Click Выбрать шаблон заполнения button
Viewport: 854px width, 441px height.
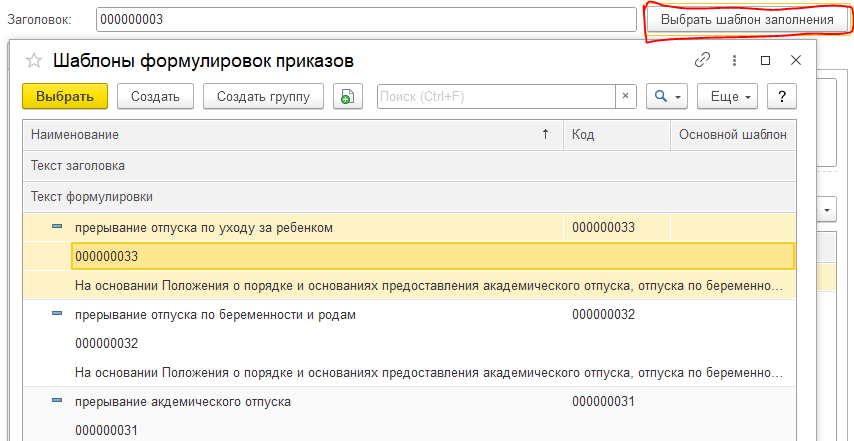(x=747, y=20)
